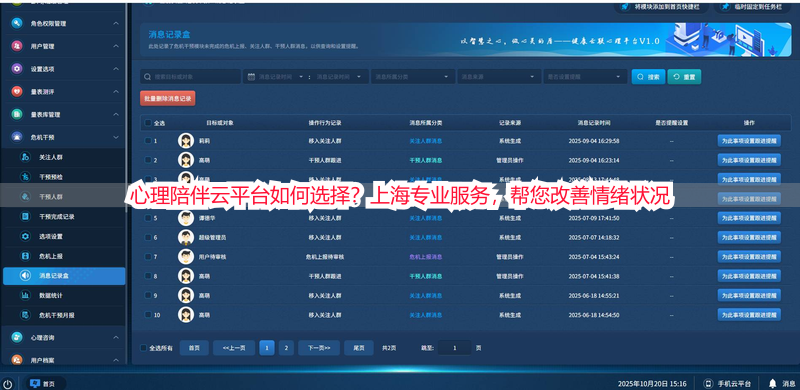Expand the 角色权限管理 chevron

coord(116,23)
